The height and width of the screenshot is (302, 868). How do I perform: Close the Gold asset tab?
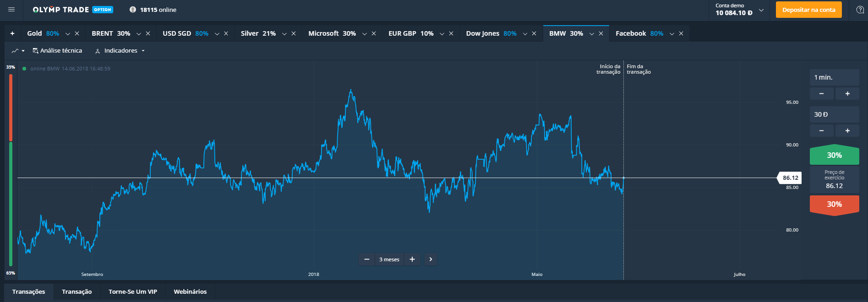pyautogui.click(x=77, y=33)
